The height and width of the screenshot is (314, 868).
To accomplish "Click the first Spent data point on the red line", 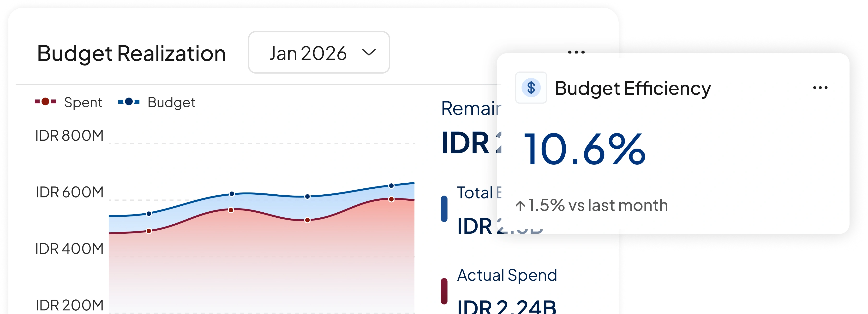I will [149, 231].
